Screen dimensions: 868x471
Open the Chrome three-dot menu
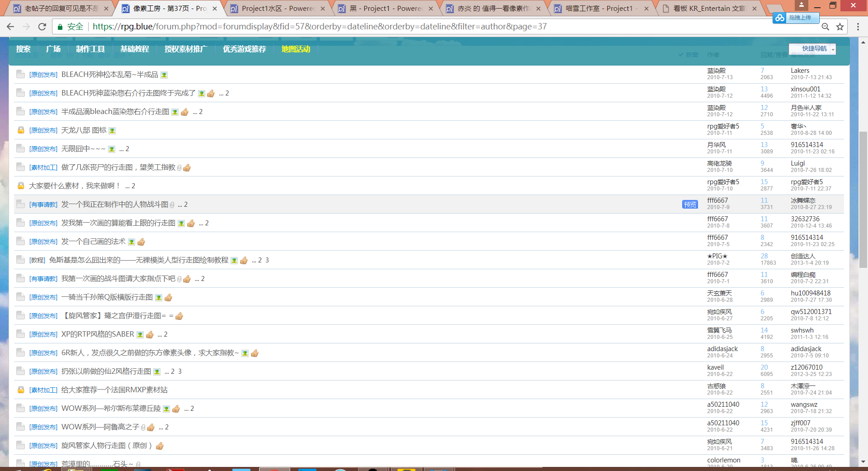[x=858, y=27]
